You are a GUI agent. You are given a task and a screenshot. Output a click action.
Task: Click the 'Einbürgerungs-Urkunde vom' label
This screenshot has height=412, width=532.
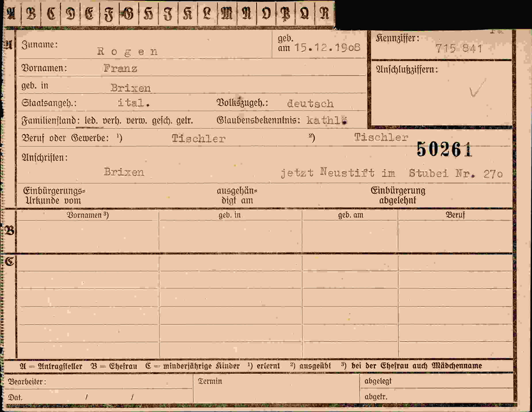(x=54, y=196)
